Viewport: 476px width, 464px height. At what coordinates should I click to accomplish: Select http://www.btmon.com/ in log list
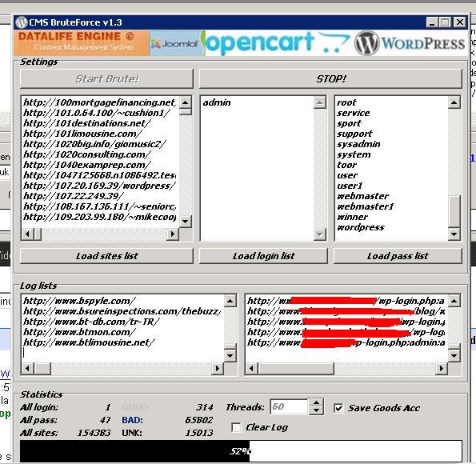tap(79, 332)
